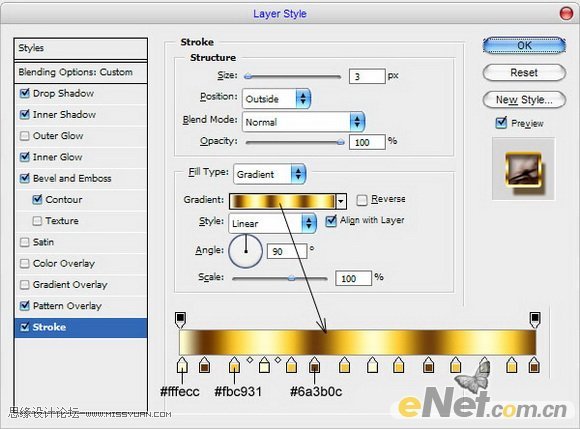
Task: Click the Size input field showing 3
Action: (x=367, y=76)
